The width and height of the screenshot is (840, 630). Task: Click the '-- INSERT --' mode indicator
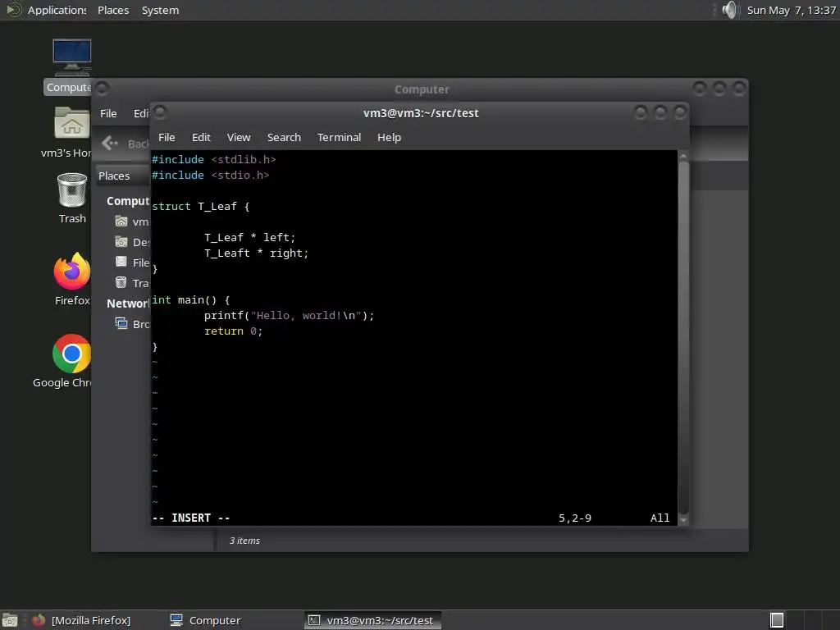(191, 518)
